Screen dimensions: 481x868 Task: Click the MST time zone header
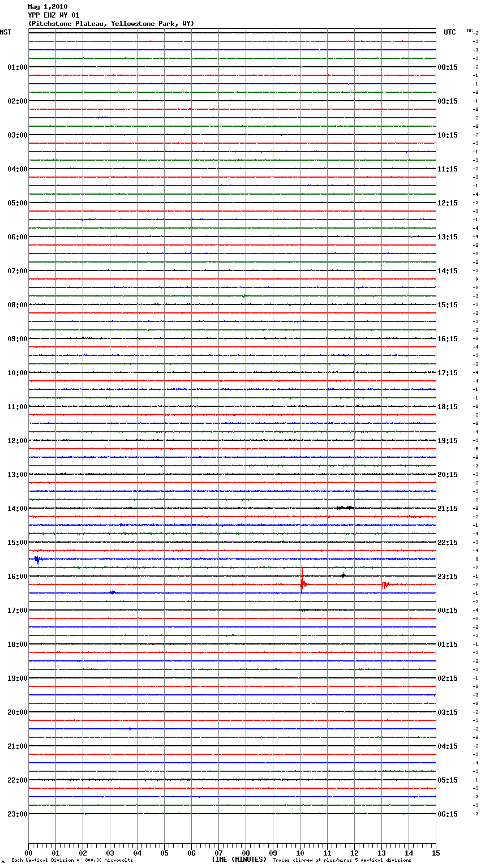[x=6, y=32]
